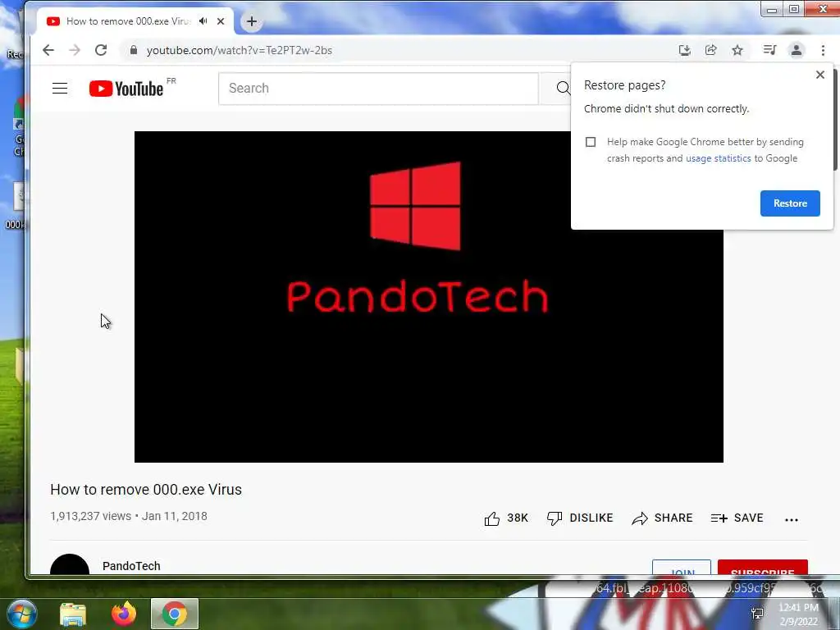Screen dimensions: 840x630
Task: Open the YouTube hamburger guide menu
Action: [60, 89]
